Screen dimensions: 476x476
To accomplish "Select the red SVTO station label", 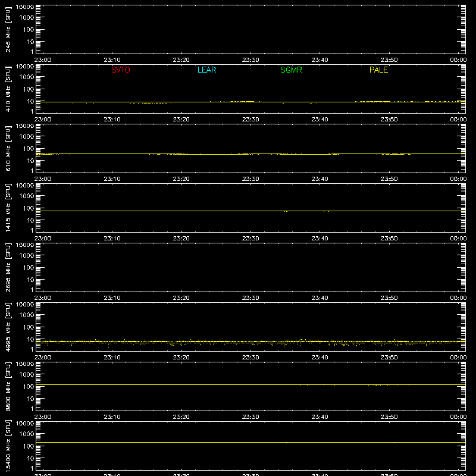I will tap(121, 70).
